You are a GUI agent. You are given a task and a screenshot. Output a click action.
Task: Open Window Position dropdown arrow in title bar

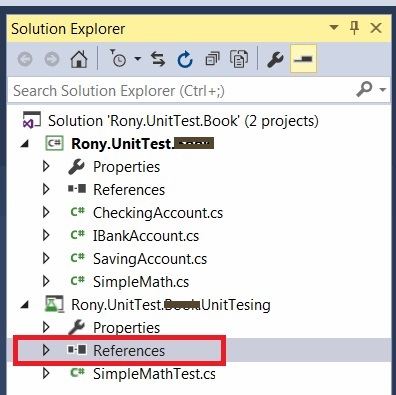pos(334,27)
